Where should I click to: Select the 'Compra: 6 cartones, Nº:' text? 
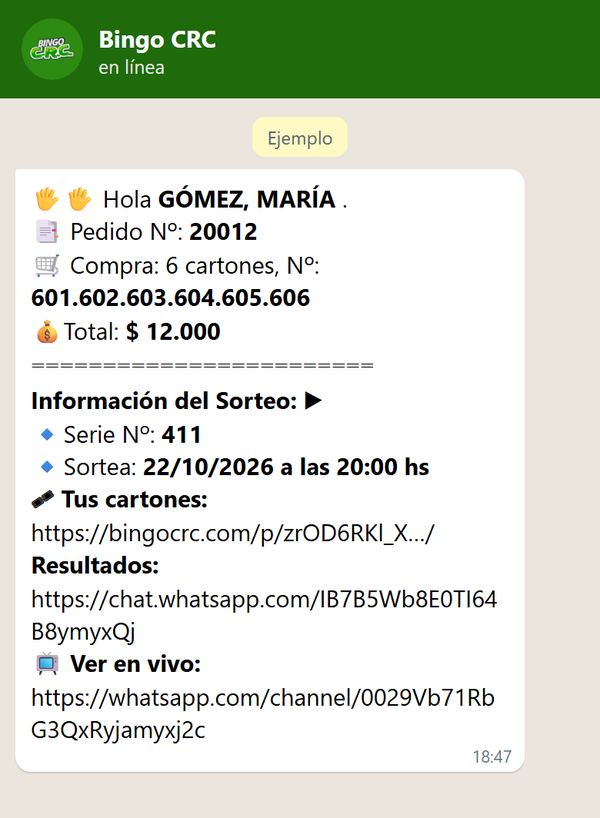[195, 266]
